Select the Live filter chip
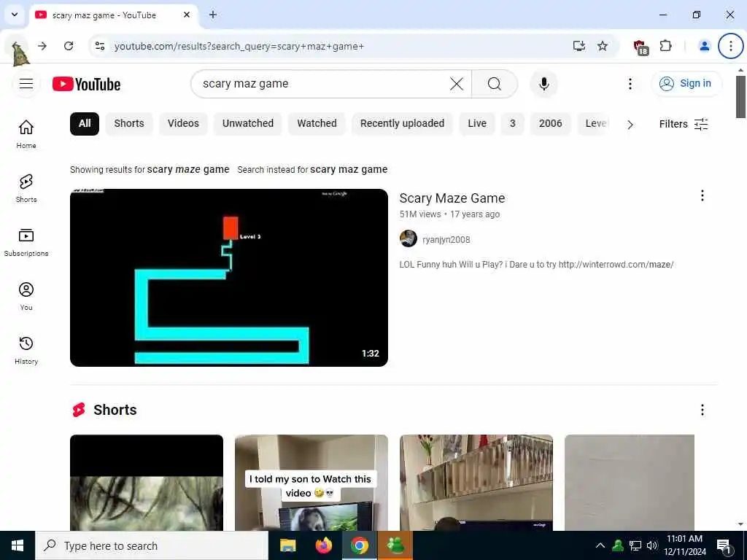This screenshot has width=747, height=560. (477, 124)
